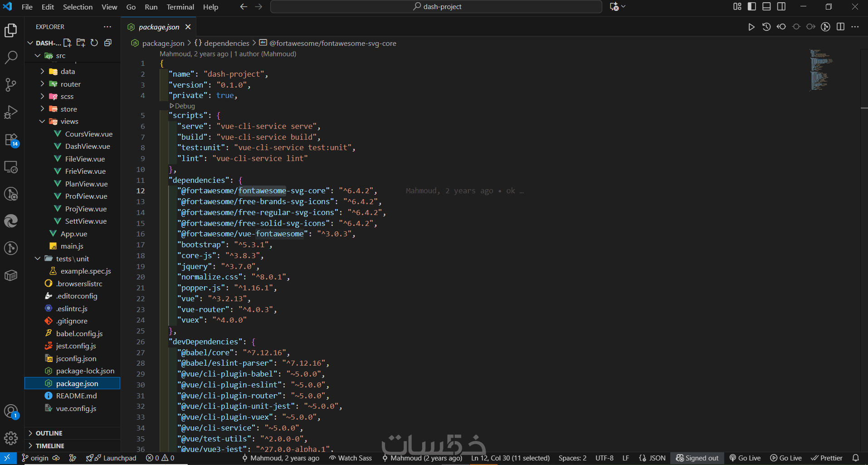Viewport: 868px width, 465px height.
Task: Open the Edge browser tools activity icon
Action: 11,221
